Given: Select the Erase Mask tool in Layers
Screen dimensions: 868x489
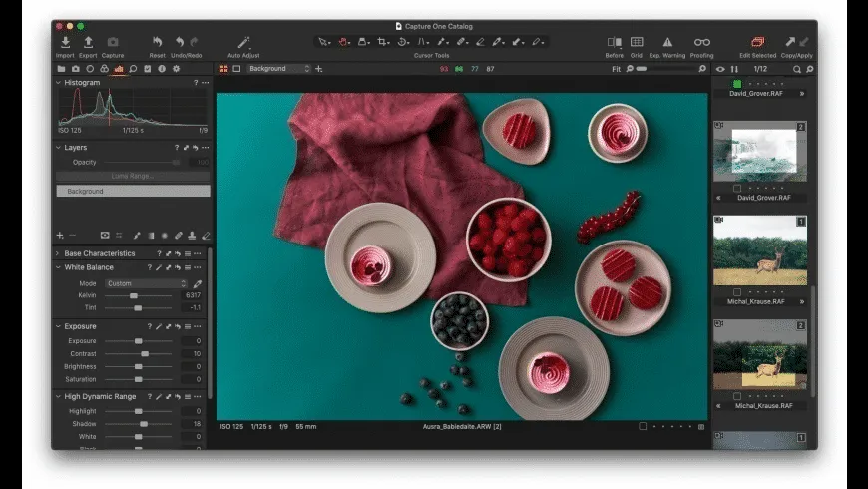Looking at the screenshot, I should (x=206, y=236).
